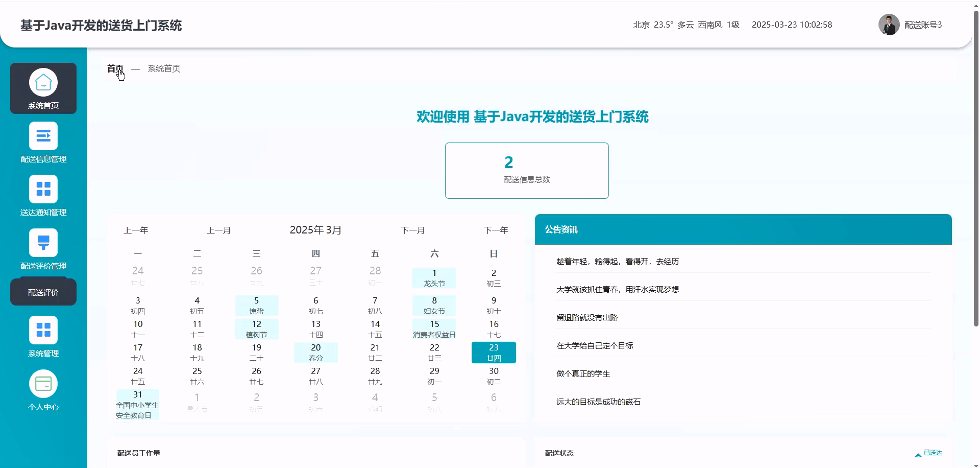
Task: Select March 29 初一 on calendar
Action: click(434, 376)
